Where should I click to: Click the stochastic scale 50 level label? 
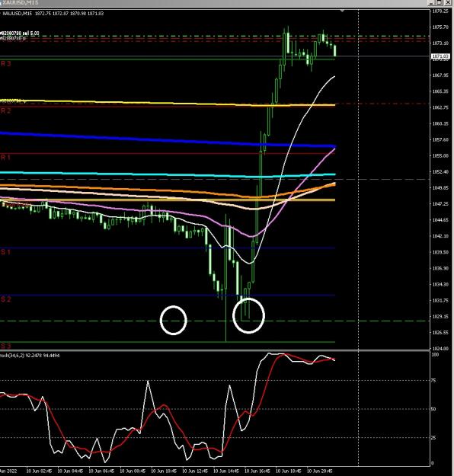point(434,409)
